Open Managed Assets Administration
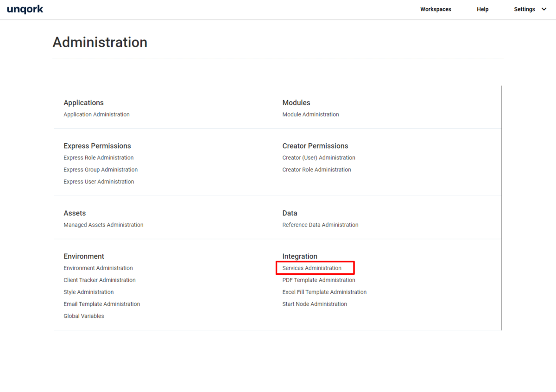The width and height of the screenshot is (556, 392). (x=103, y=225)
